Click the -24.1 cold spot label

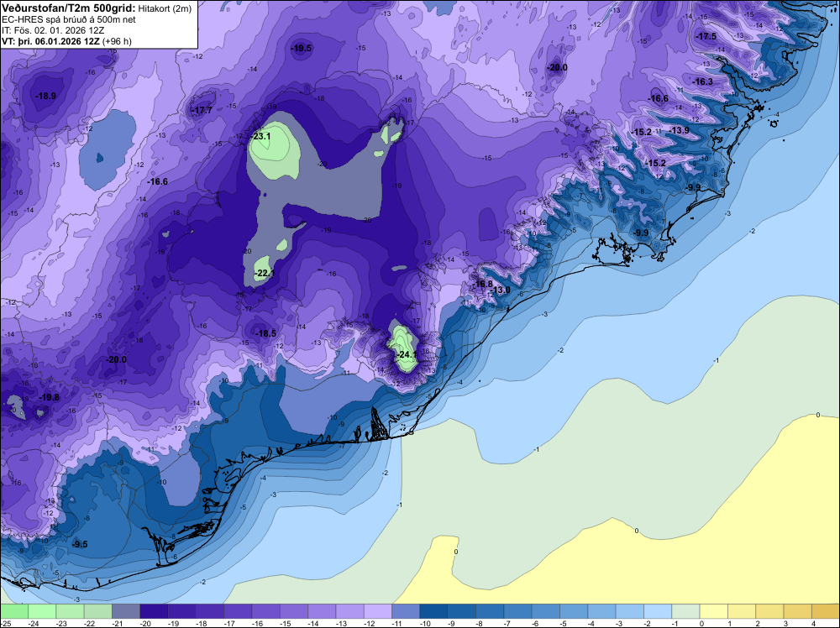click(407, 354)
